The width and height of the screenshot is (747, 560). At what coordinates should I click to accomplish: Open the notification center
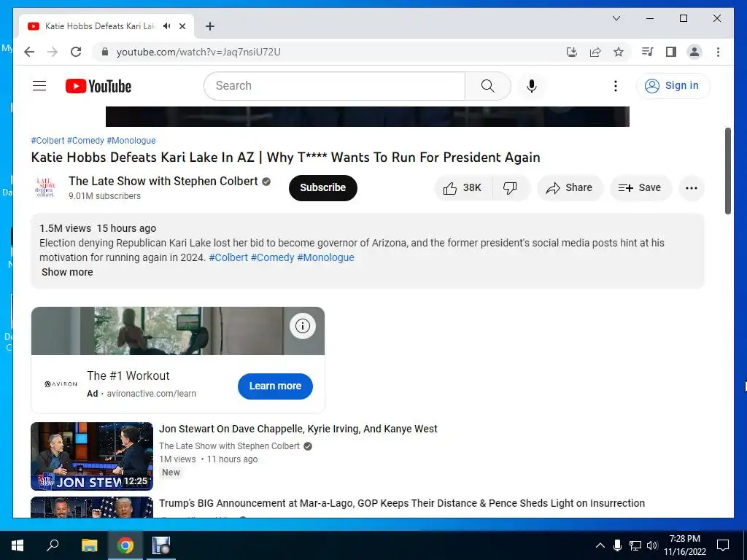[723, 545]
